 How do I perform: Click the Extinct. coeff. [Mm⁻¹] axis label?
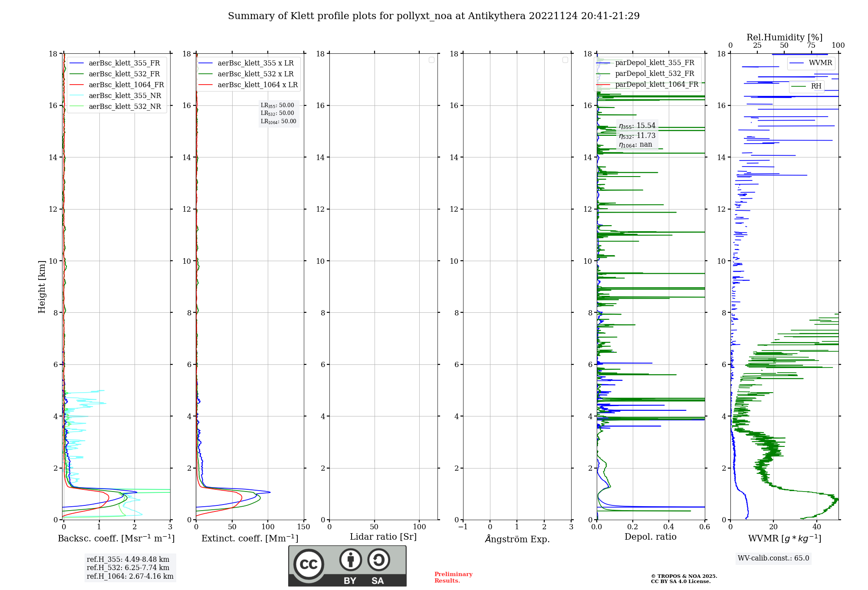[250, 538]
